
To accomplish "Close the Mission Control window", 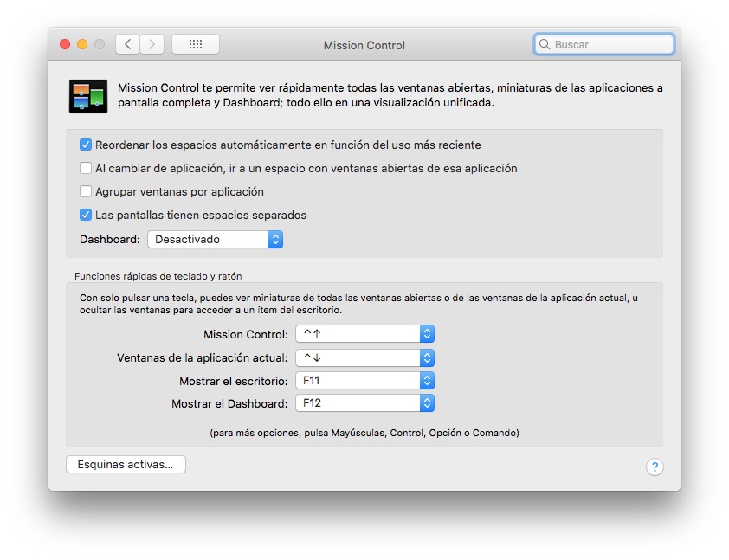I will [x=65, y=44].
